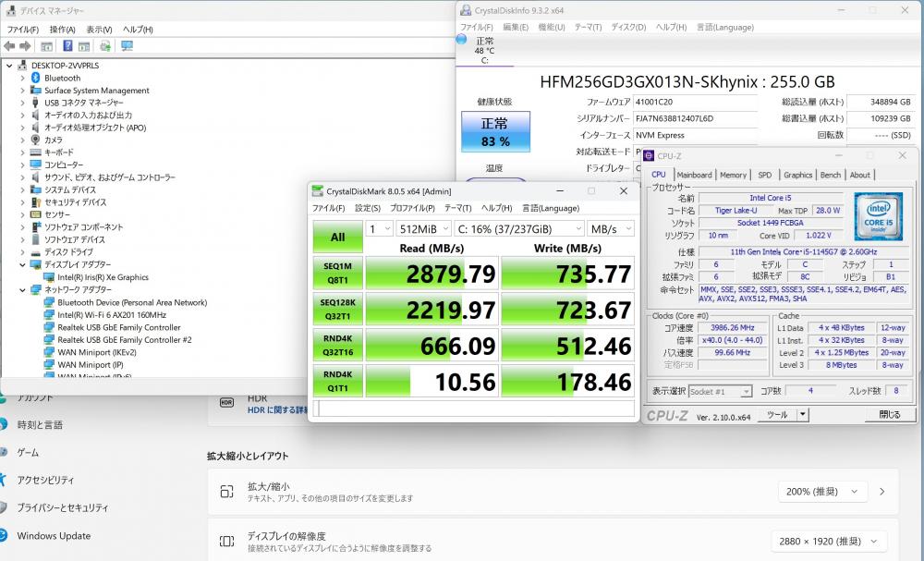Switch to the SPD tab in CPU-Z

click(x=765, y=175)
